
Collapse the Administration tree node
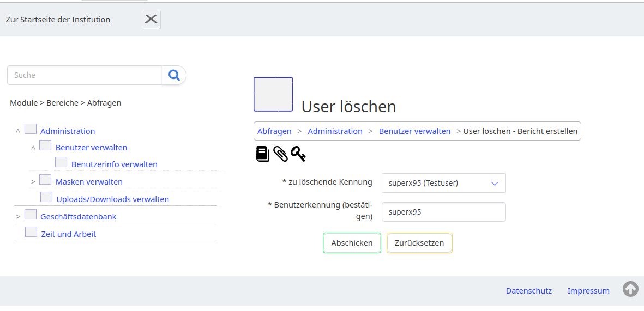point(18,131)
